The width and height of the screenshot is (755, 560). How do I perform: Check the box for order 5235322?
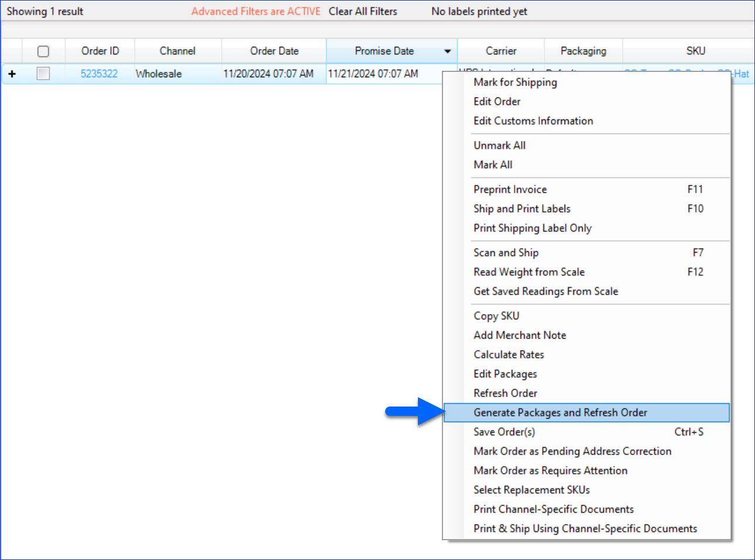[43, 74]
